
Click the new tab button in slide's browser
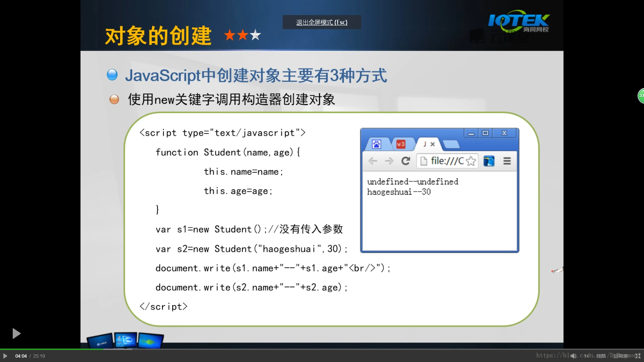[451, 145]
